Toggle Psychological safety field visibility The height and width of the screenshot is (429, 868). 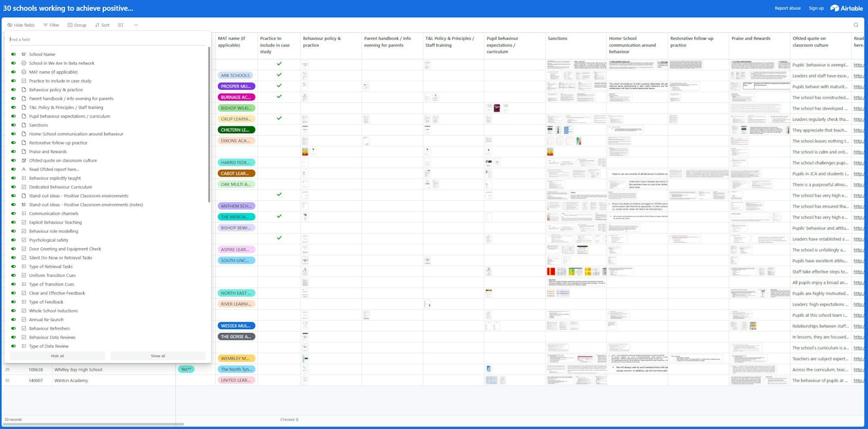coord(14,240)
